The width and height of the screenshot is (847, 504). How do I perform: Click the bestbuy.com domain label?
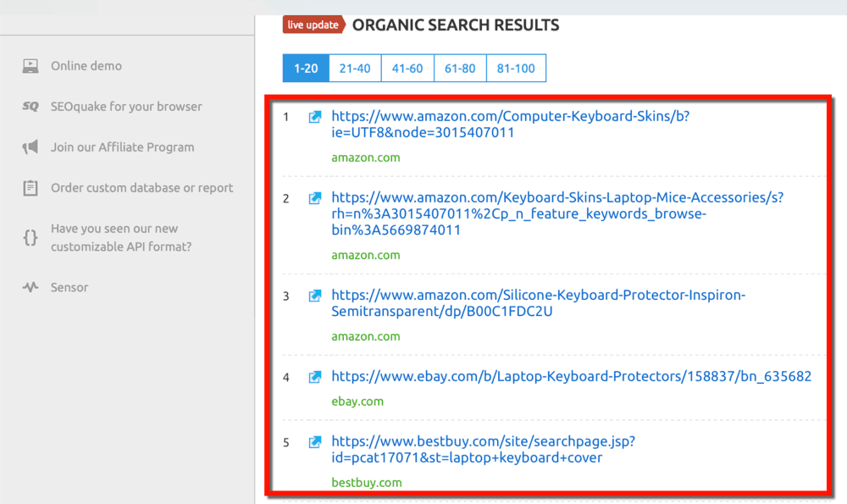click(x=367, y=482)
